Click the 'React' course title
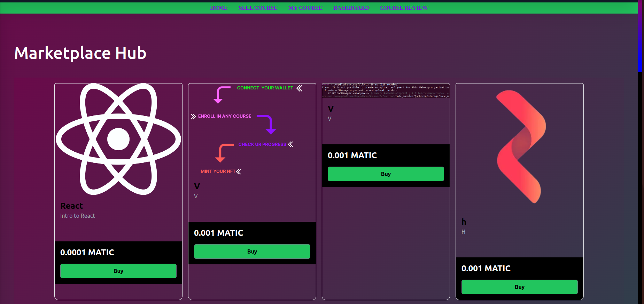The height and width of the screenshot is (304, 644). tap(71, 206)
